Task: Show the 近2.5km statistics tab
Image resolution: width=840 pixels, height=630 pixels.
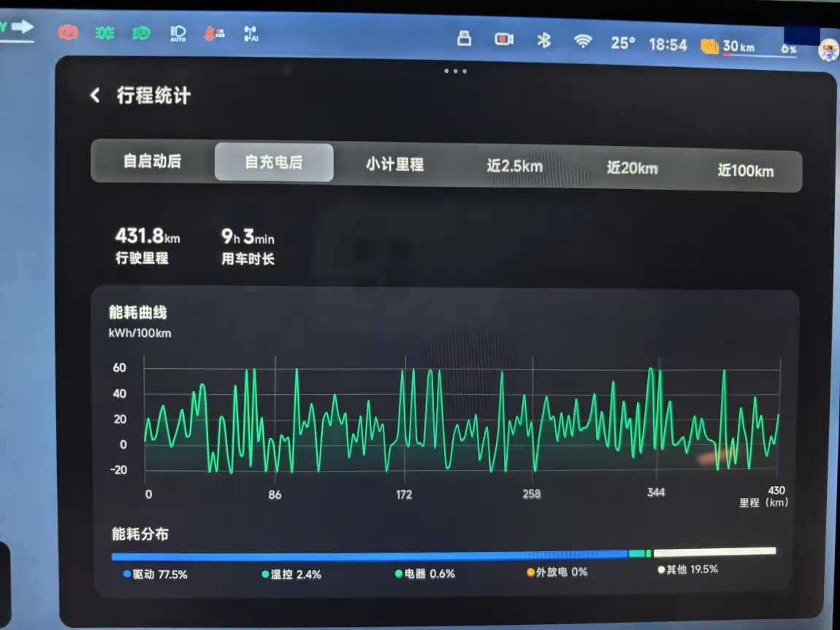Action: (514, 166)
